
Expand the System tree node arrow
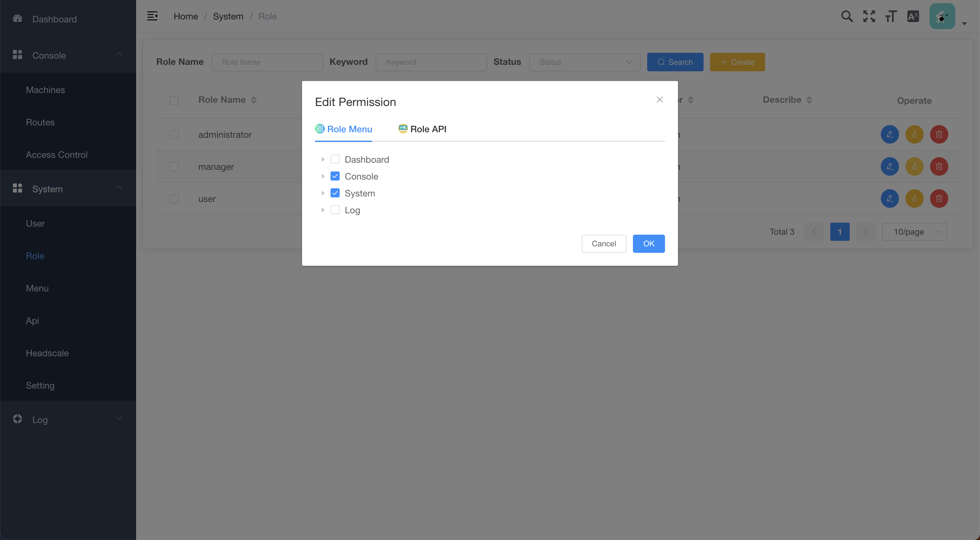tap(322, 193)
